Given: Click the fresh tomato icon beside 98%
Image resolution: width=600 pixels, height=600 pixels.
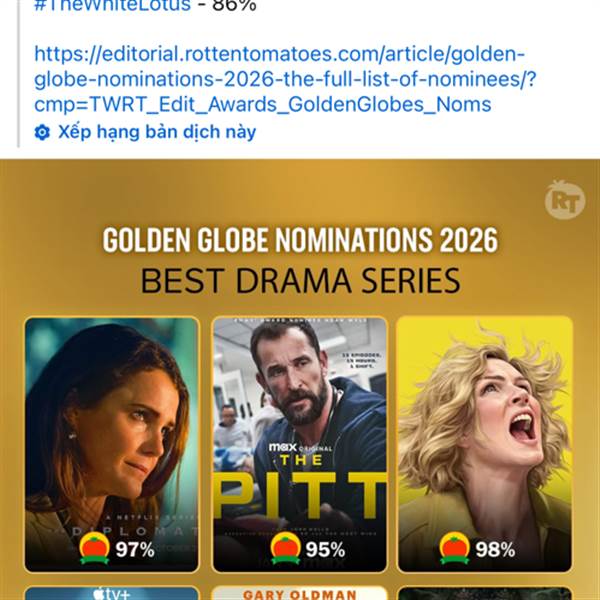Looking at the screenshot, I should (455, 548).
